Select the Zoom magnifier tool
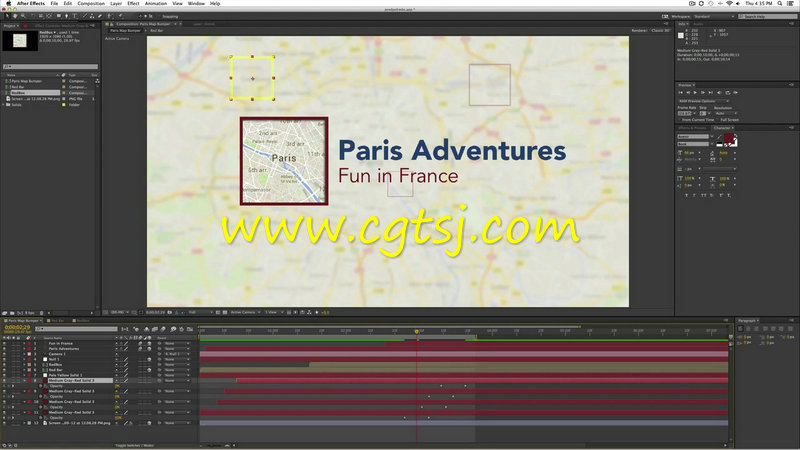The image size is (800, 450). coord(23,16)
